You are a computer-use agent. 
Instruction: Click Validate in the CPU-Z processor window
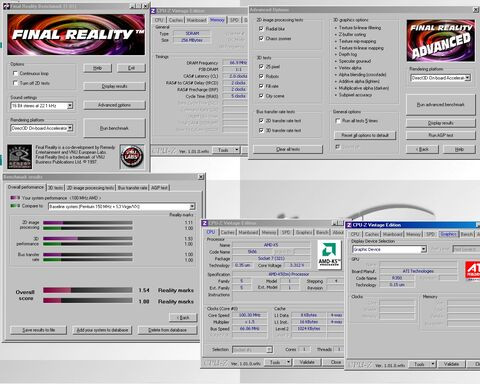(307, 362)
